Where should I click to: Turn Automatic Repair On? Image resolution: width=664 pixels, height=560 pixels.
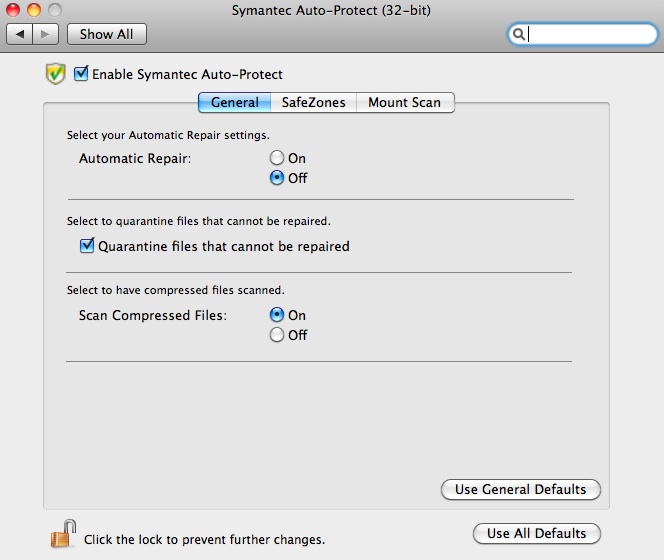(277, 158)
